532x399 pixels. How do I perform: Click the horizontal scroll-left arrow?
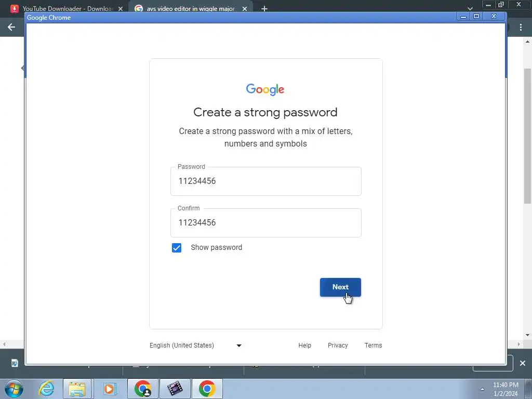click(x=4, y=344)
